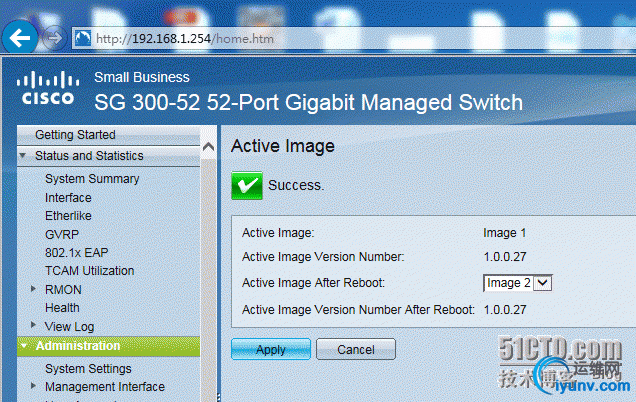
Task: Expand the View Log tree node
Action: click(34, 326)
